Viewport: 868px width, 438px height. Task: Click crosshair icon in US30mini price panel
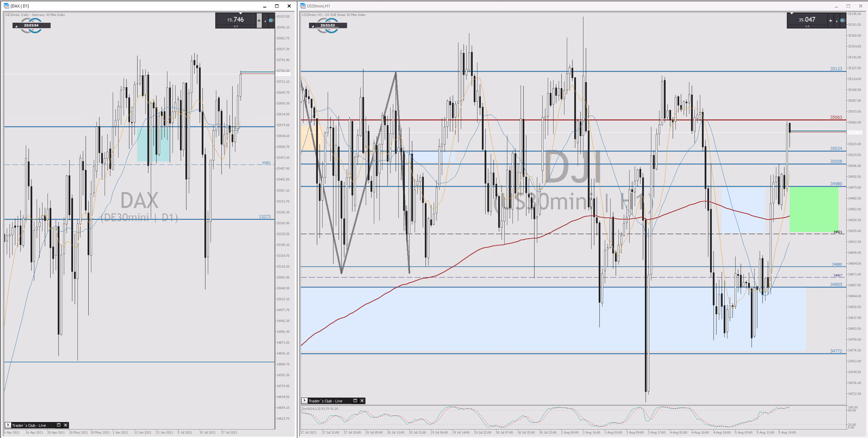coord(831,21)
